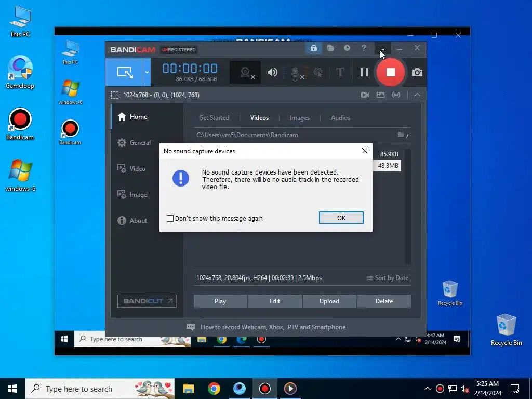Viewport: 532px width, 399px height.
Task: Open windows-6 icon on outer desktop
Action: point(20,176)
